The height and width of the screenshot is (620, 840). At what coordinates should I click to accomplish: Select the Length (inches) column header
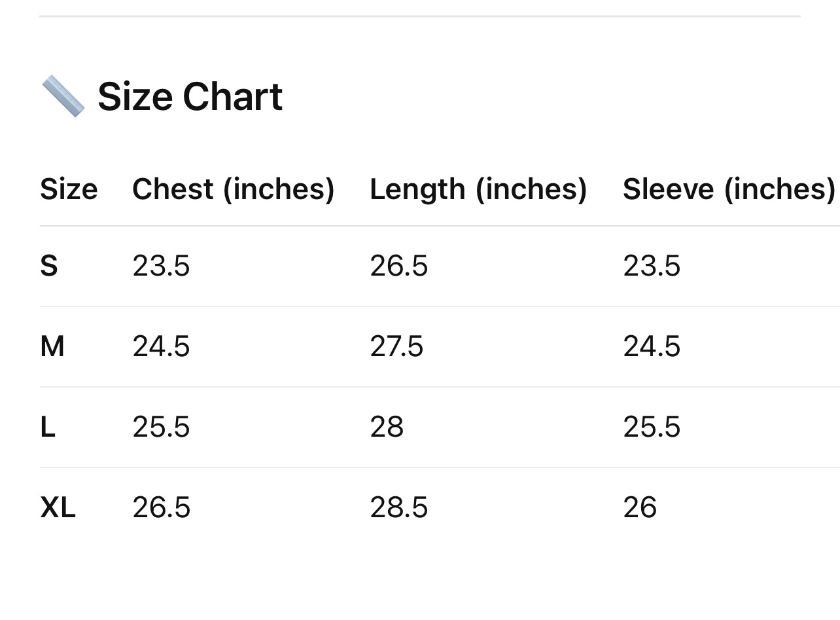pyautogui.click(x=478, y=189)
